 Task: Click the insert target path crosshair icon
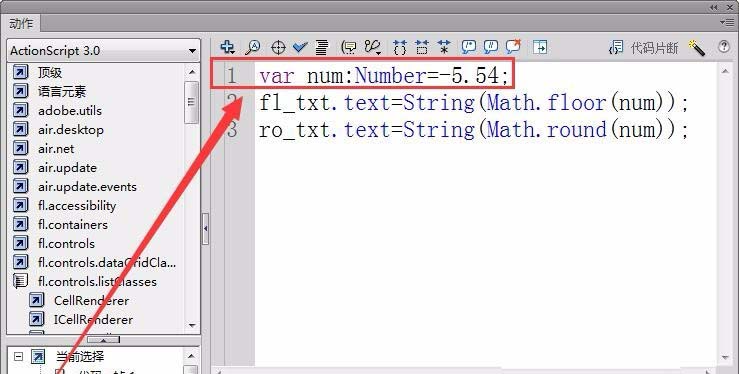(278, 47)
